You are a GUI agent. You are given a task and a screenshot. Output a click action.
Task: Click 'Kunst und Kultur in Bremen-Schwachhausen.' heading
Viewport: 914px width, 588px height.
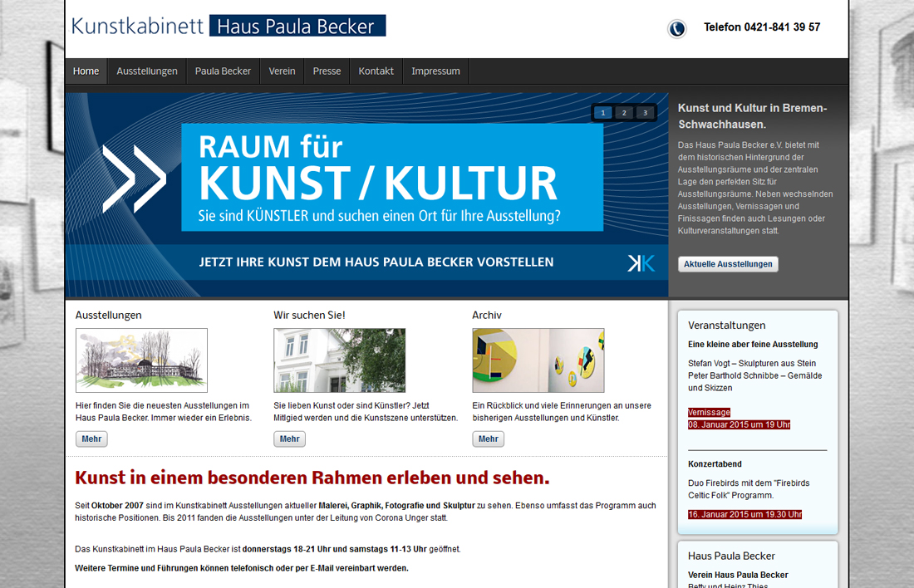coord(753,116)
